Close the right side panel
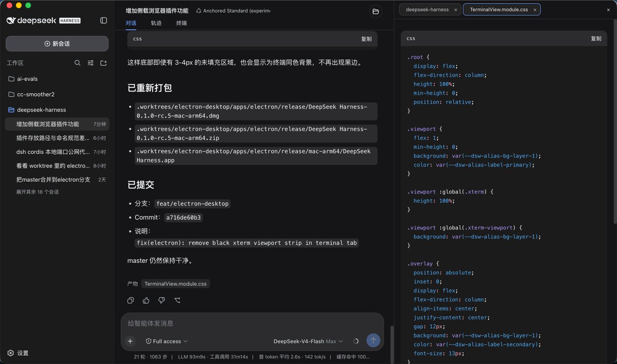The image size is (617, 364). [x=609, y=10]
